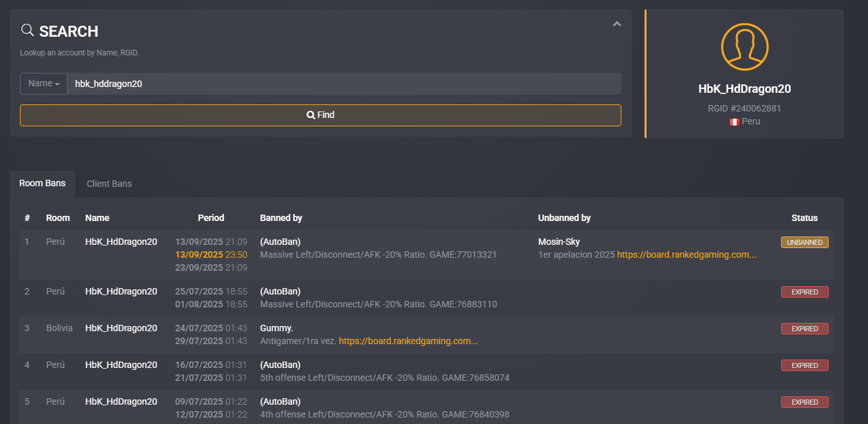
Task: Click the 5th offense ban reason text
Action: (384, 378)
